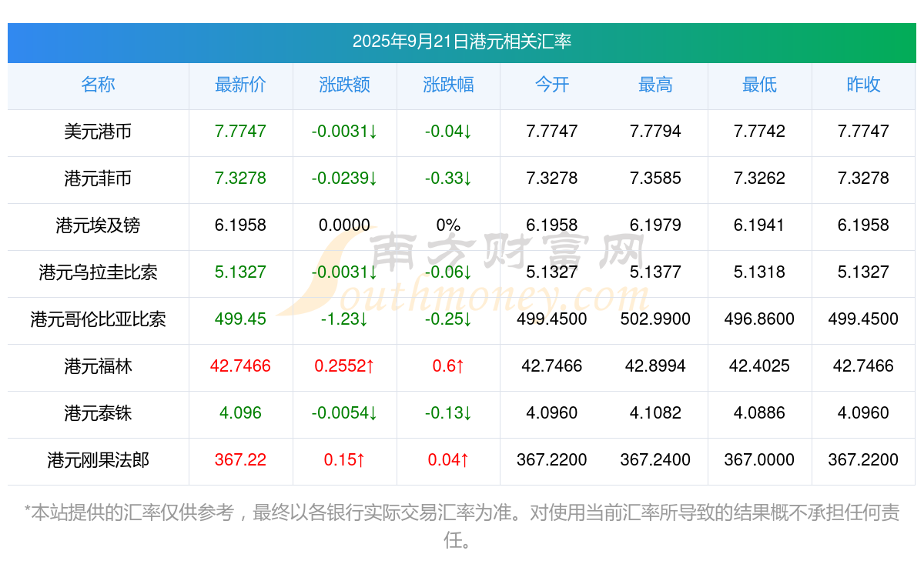Click the low value 4.0886
This screenshot has width=924, height=564.
click(759, 413)
